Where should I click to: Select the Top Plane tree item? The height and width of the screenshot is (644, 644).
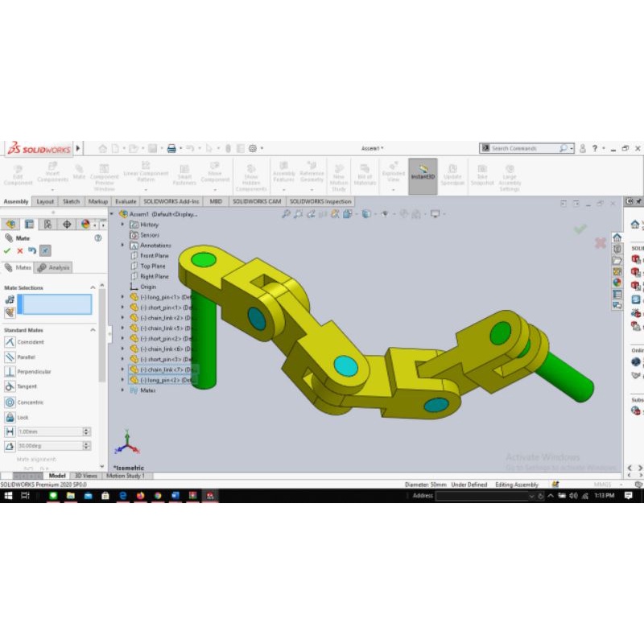point(148,266)
